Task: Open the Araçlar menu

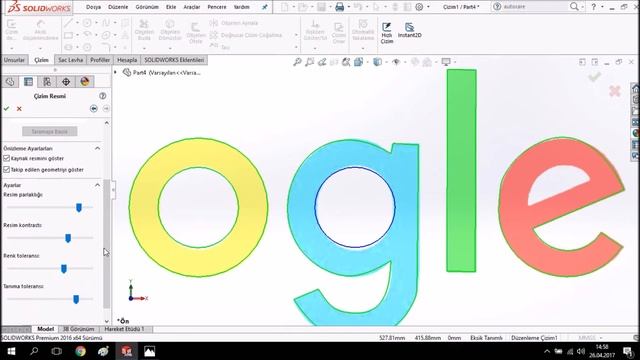Action: 191,7
